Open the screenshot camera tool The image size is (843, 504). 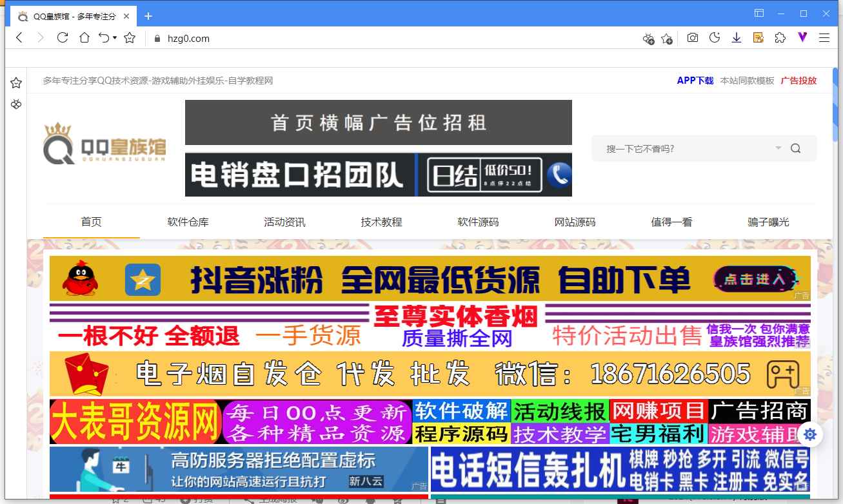coord(692,38)
